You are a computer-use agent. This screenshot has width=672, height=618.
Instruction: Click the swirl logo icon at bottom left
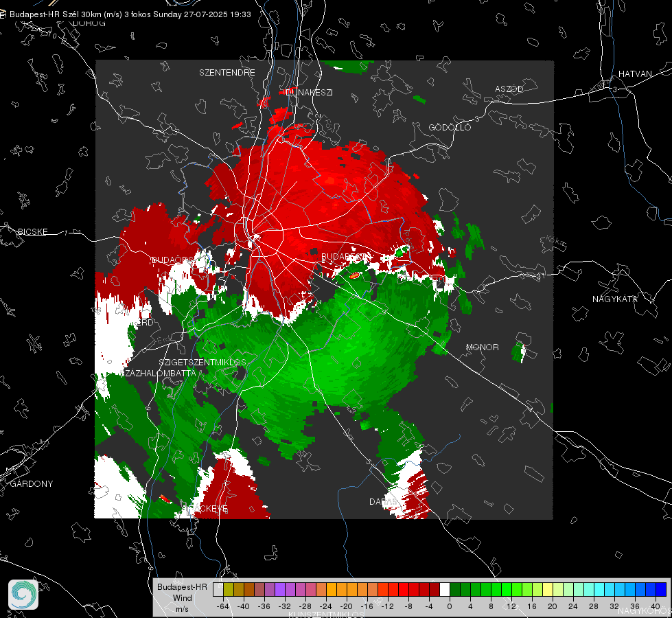pos(23,595)
